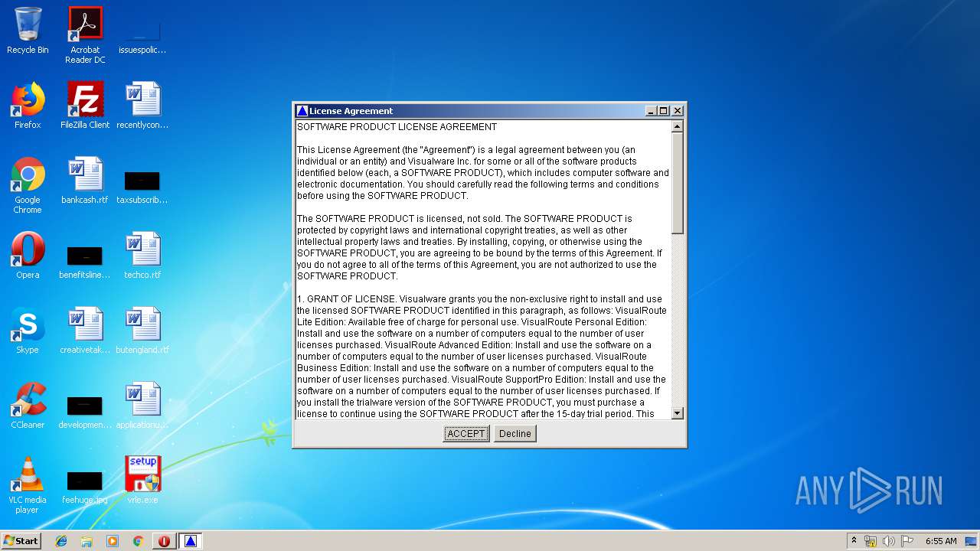980x551 pixels.
Task: Open Internet Explorer from the taskbar
Action: pyautogui.click(x=61, y=540)
